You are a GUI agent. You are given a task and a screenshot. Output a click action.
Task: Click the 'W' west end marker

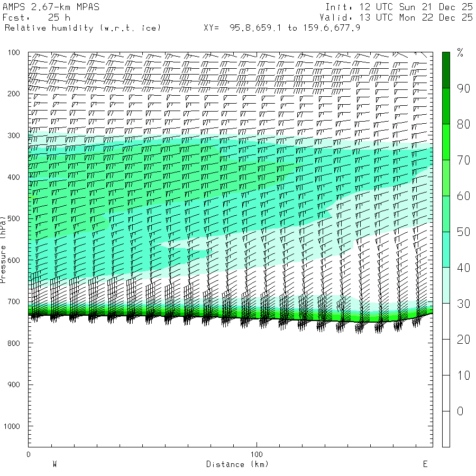(54, 464)
